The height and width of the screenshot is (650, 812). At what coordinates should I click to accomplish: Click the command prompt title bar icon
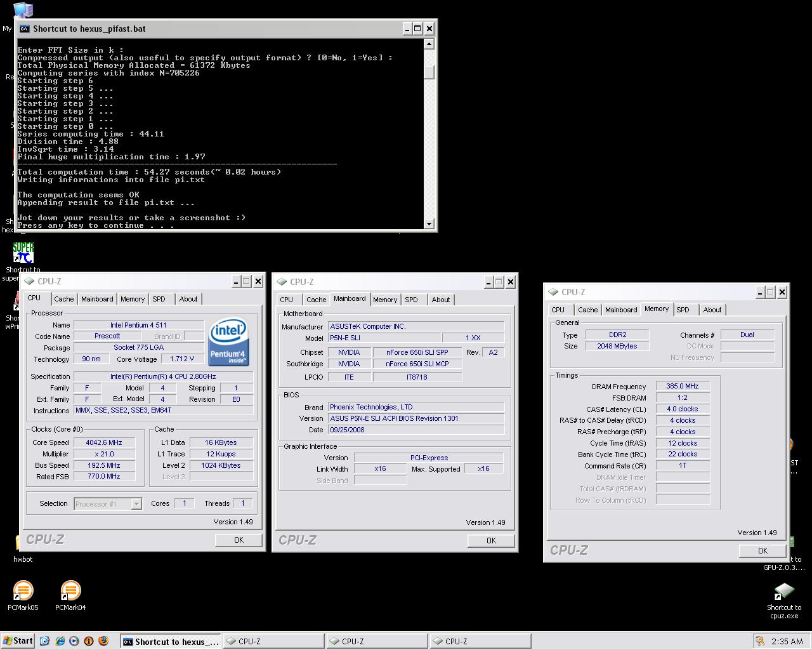(24, 29)
